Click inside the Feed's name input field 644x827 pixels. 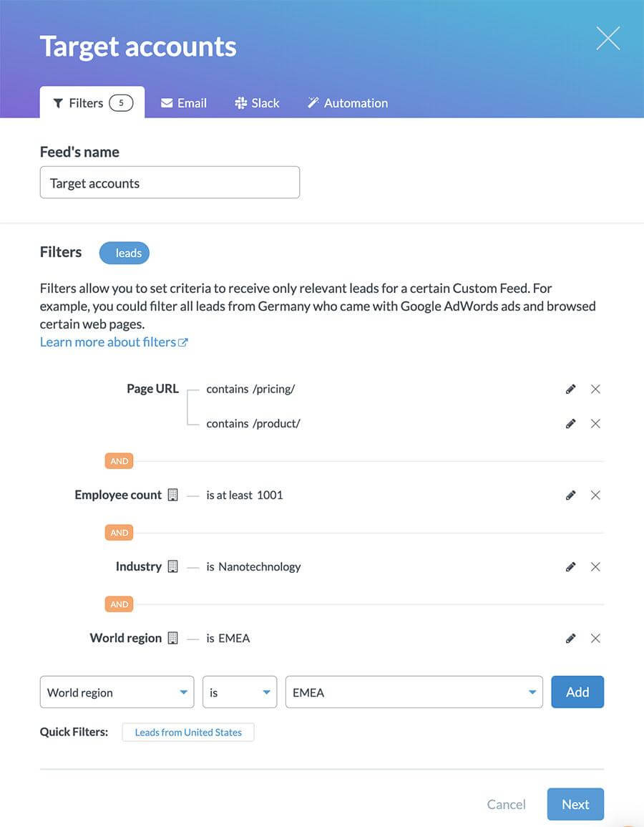click(170, 182)
